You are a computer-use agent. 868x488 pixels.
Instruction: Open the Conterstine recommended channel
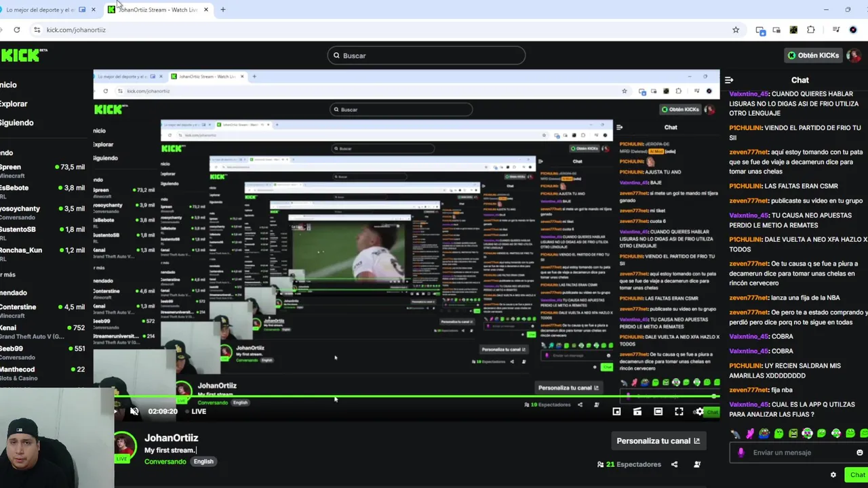[x=42, y=310]
